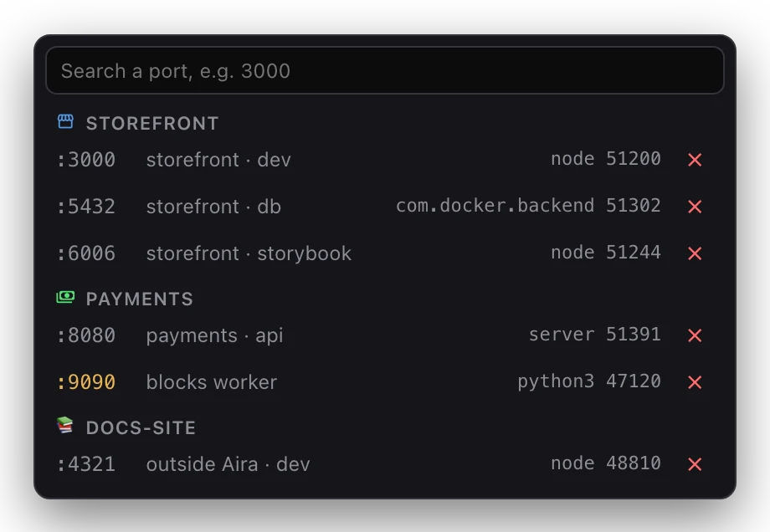
Task: Click port :8080
Action: click(x=86, y=335)
